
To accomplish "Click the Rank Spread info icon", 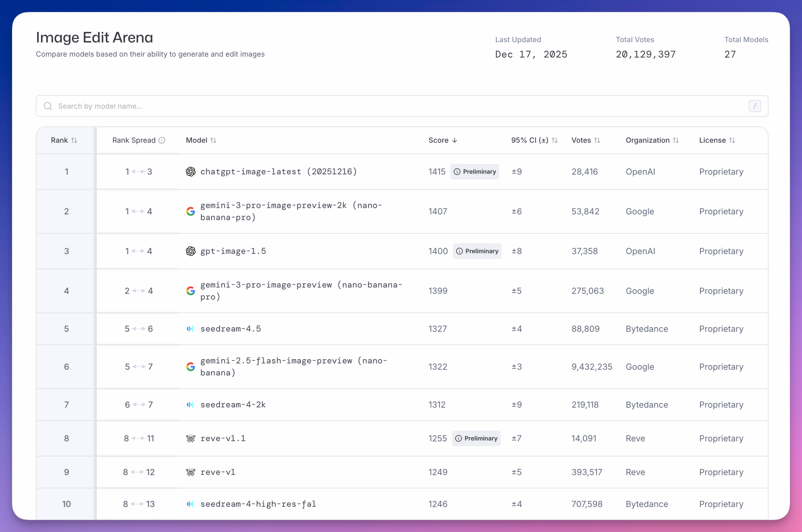I will pyautogui.click(x=162, y=141).
